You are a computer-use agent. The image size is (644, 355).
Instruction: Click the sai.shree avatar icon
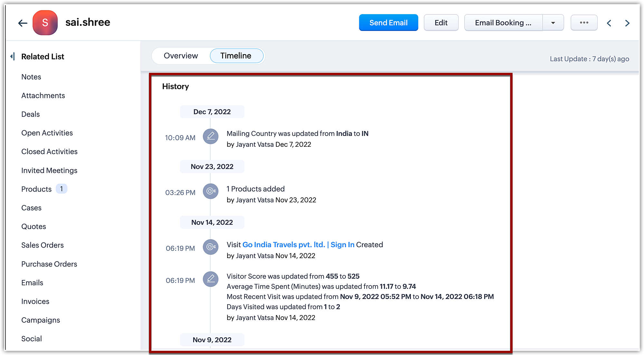pos(45,23)
